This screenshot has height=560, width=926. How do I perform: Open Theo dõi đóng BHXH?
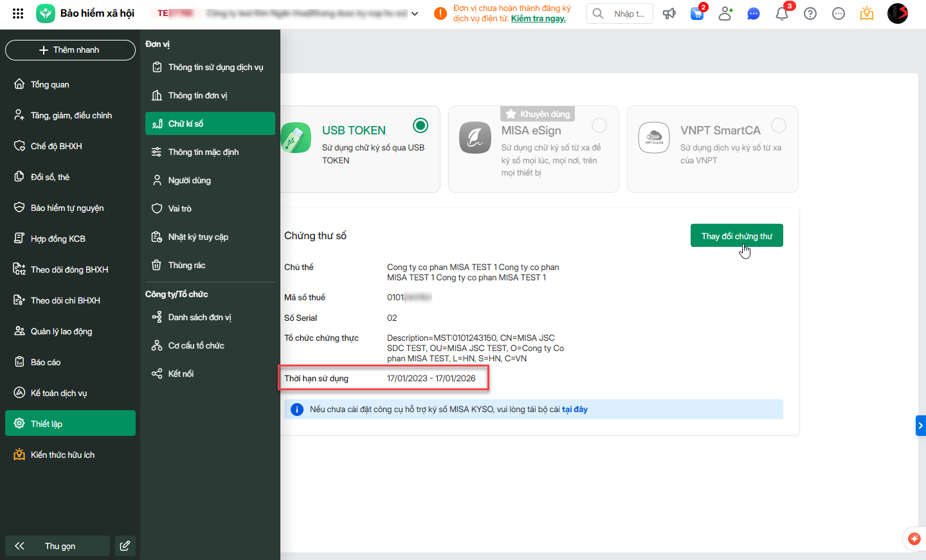tap(70, 269)
